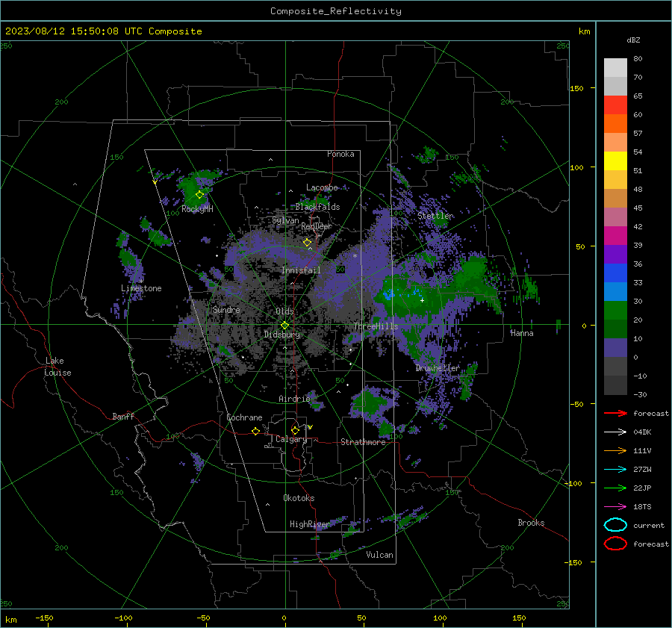Select the slate purple 0–10 dBZ swatch

[x=615, y=348]
